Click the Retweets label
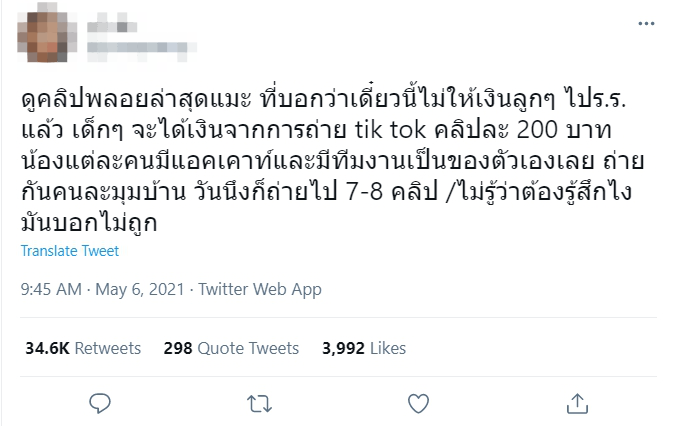This screenshot has width=673, height=426. 108,348
